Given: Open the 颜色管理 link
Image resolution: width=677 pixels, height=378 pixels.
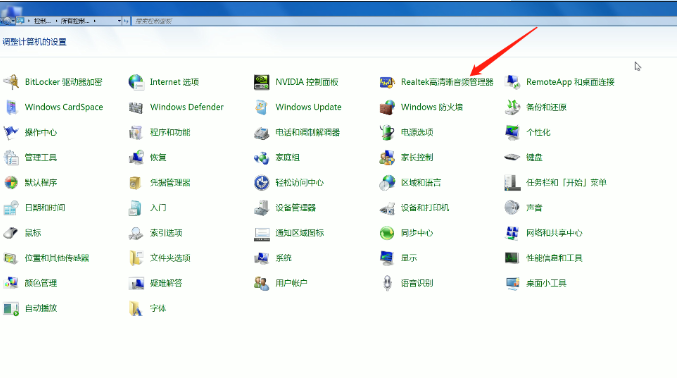Looking at the screenshot, I should click(41, 283).
